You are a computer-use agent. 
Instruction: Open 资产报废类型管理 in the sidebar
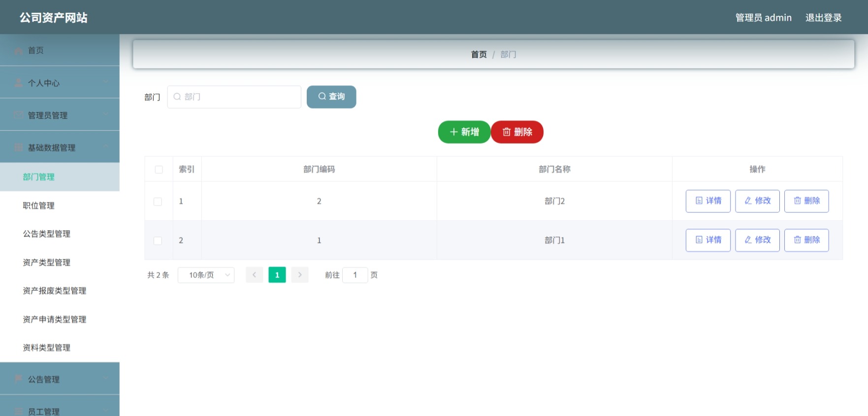[60, 291]
